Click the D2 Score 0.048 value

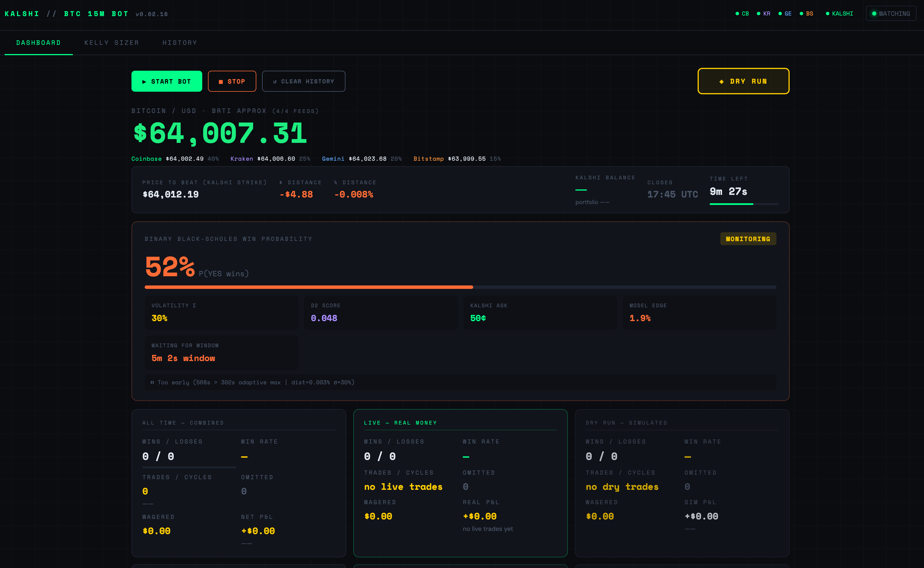tap(324, 318)
